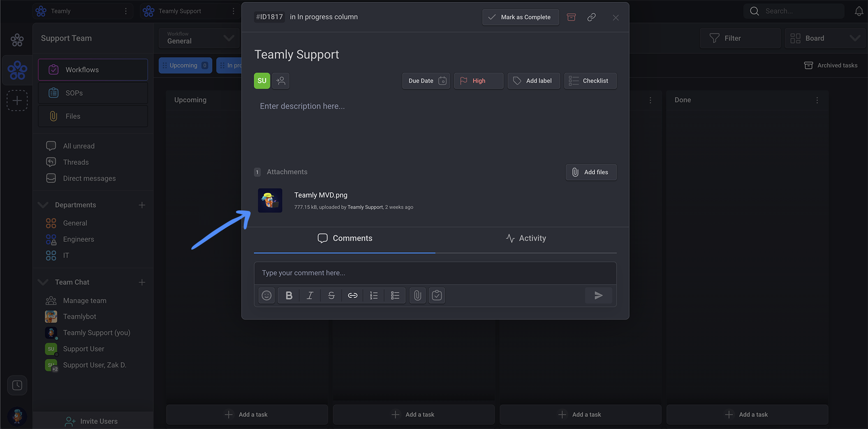Start a bulleted list in the comment
This screenshot has height=429, width=868.
click(395, 296)
